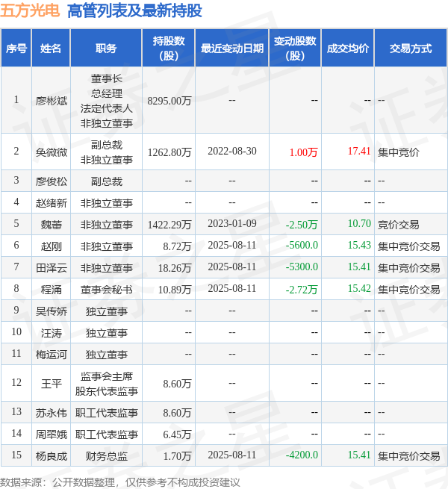448x489 pixels.
Task: Click the name 魏蕾
Action: click(52, 225)
